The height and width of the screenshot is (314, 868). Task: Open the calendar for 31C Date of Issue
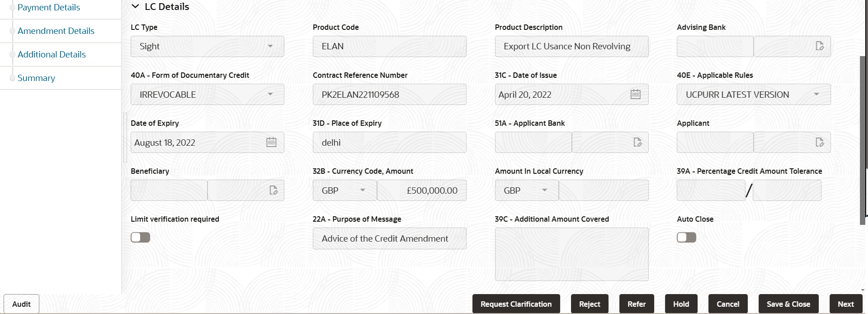click(x=635, y=94)
